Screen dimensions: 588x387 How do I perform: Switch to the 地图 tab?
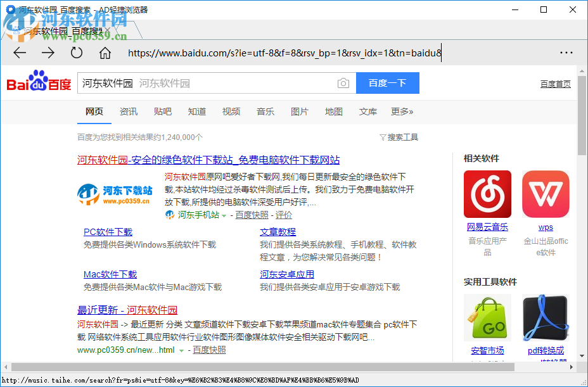coord(334,111)
